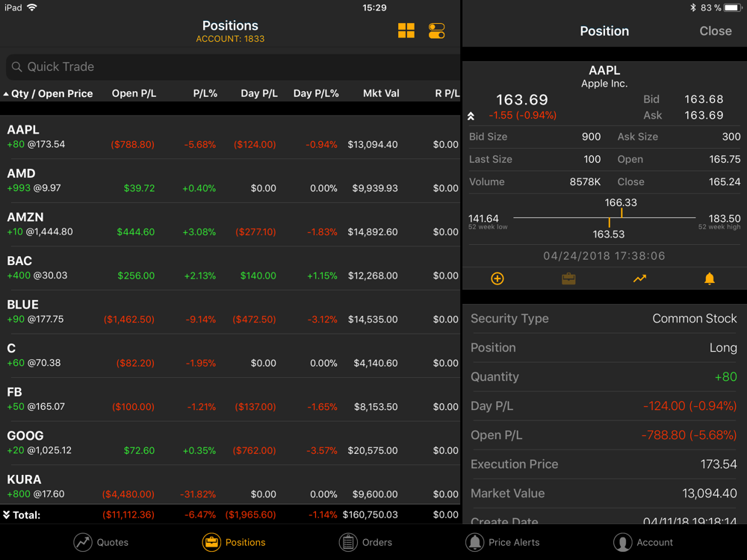Open the Orders tab

click(365, 542)
